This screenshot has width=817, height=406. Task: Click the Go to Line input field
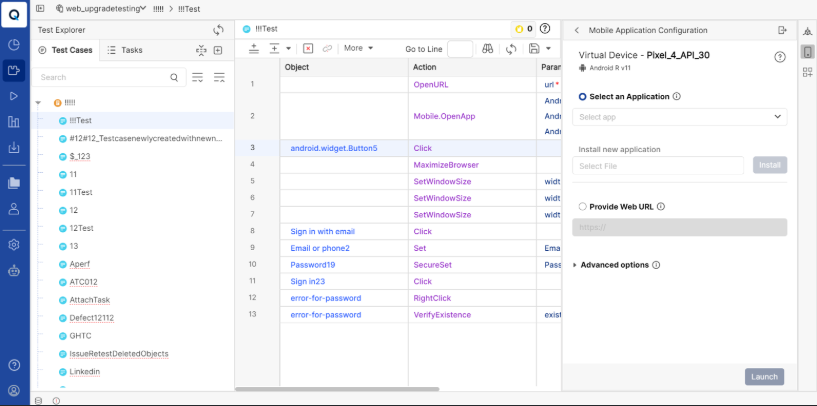point(460,49)
